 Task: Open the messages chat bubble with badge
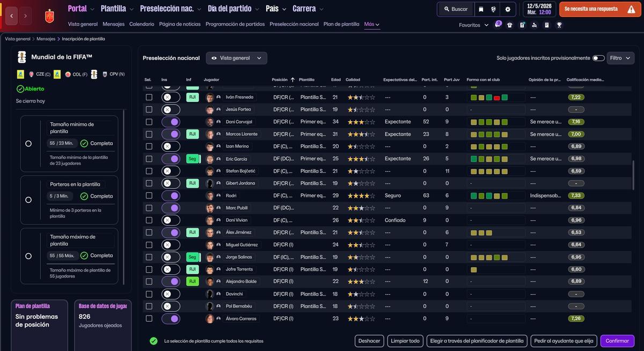497,25
